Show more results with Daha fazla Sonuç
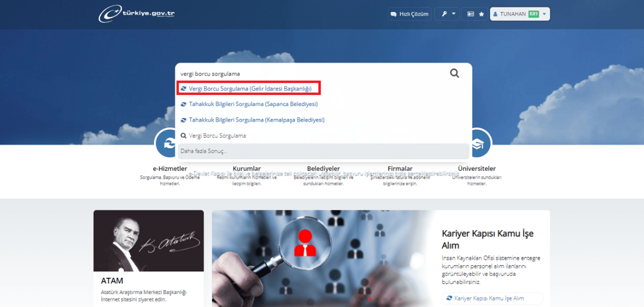This screenshot has width=644, height=307. point(323,151)
